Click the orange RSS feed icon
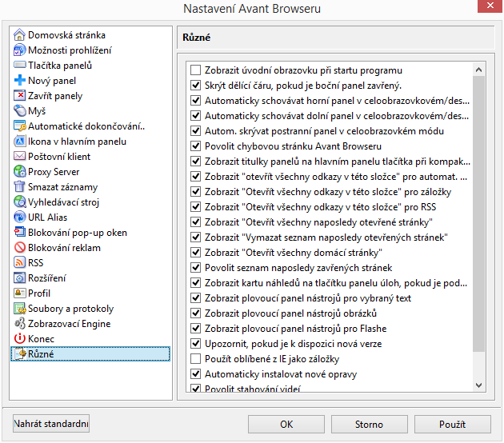 pyautogui.click(x=20, y=262)
